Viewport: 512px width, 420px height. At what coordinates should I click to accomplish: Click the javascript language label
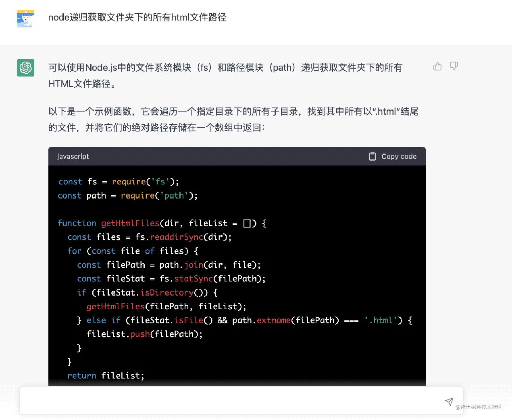(73, 156)
